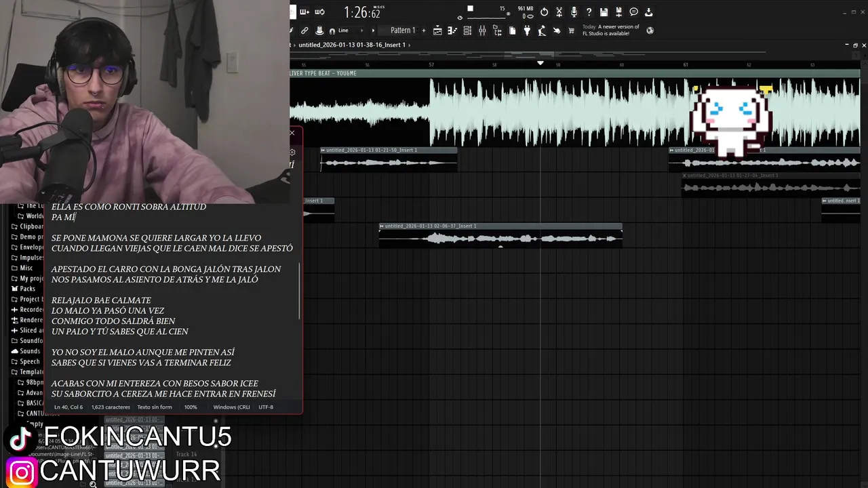Screen dimensions: 868x488
Task: Click the arrow left of Pattern 1
Action: click(373, 30)
